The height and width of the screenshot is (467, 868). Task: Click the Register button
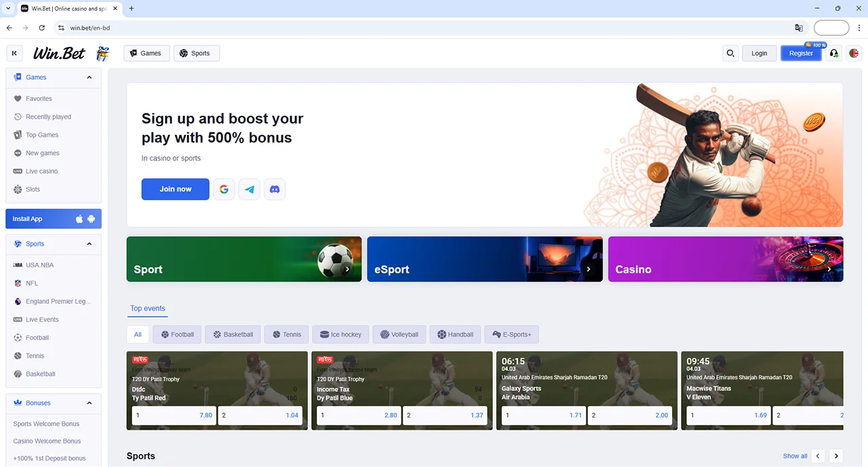(x=800, y=53)
